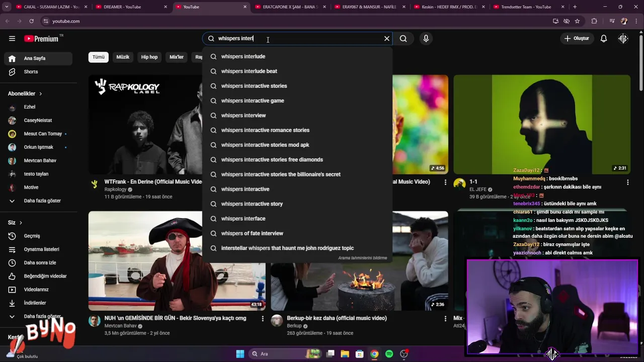Select the Tümü filter chip
This screenshot has height=362, width=644.
(99, 57)
